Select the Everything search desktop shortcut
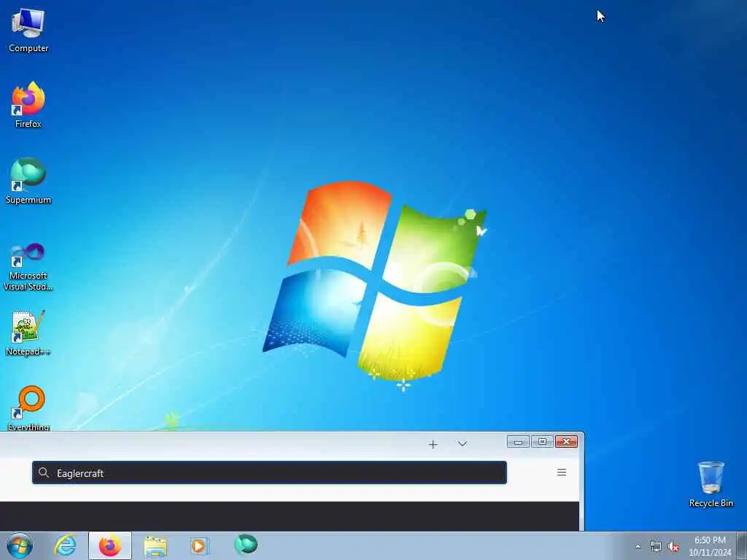 [x=28, y=408]
